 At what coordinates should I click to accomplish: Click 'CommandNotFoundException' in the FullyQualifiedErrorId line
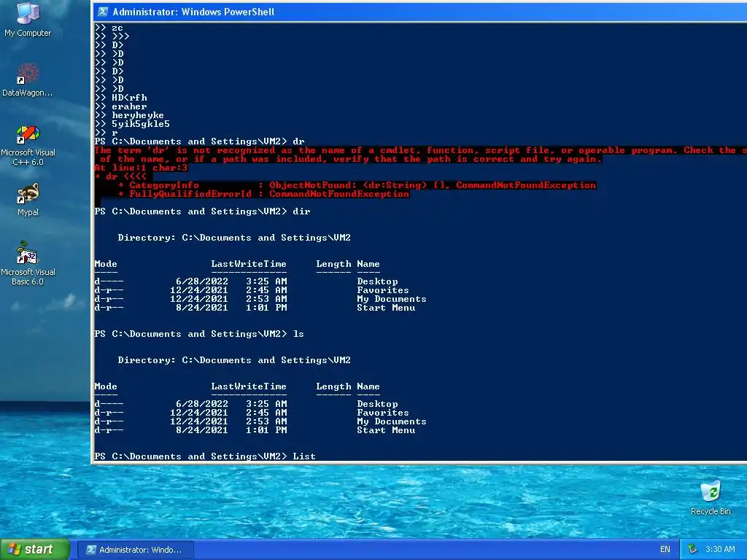[339, 194]
